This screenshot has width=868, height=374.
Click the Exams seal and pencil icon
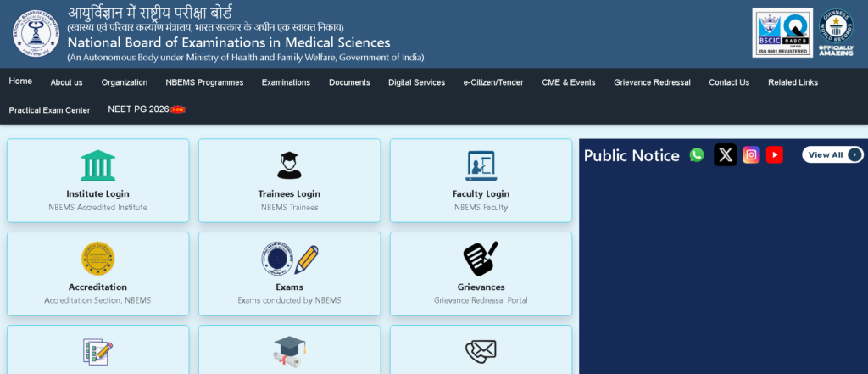(x=290, y=259)
